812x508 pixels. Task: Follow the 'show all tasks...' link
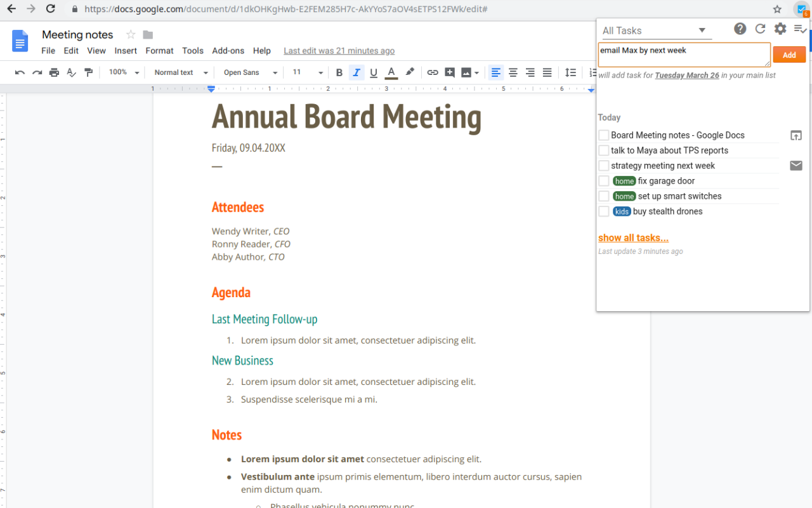(633, 237)
